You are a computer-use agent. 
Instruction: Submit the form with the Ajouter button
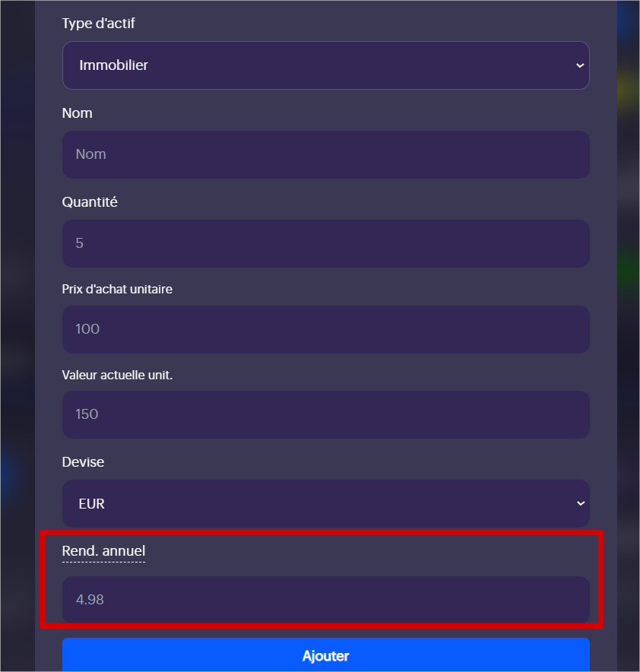(x=325, y=655)
